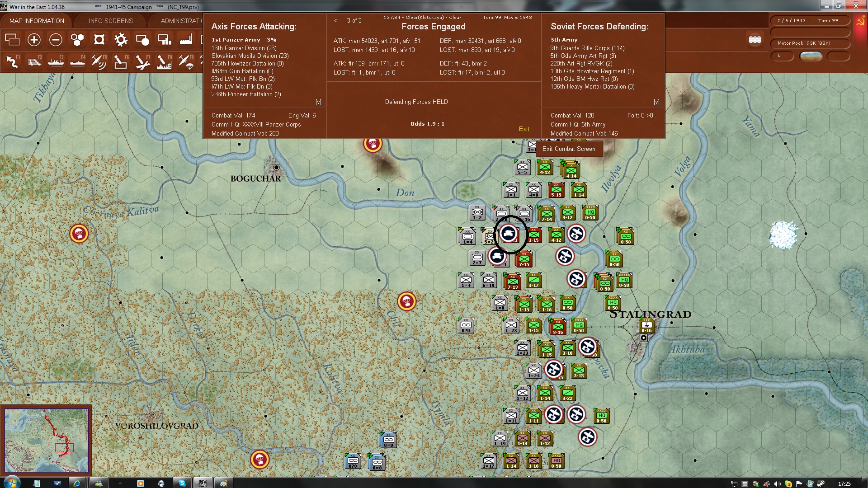Click the rectangle-and-circle toolbar icon
Image resolution: width=868 pixels, height=488 pixels.
click(x=142, y=40)
